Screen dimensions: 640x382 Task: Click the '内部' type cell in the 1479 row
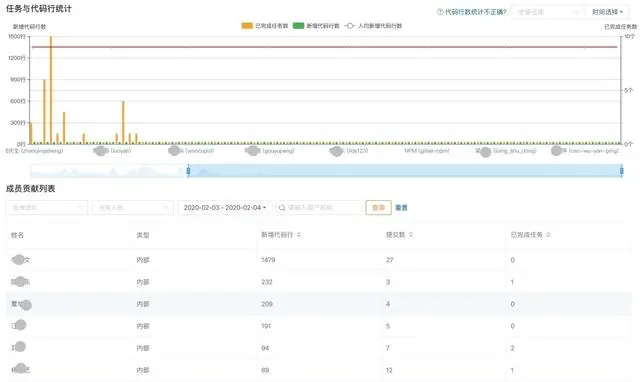coord(143,260)
